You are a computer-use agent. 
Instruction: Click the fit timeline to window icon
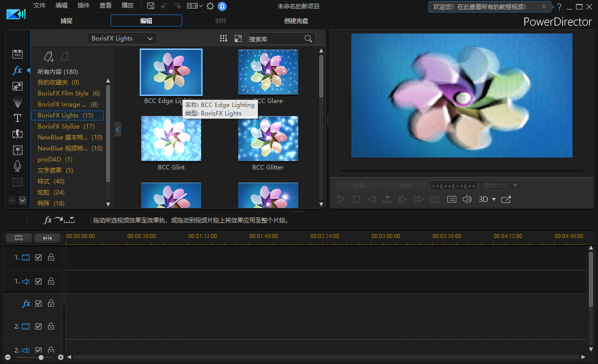pyautogui.click(x=48, y=238)
